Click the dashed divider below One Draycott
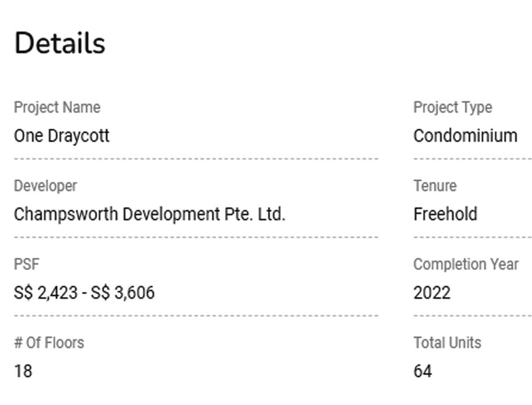 click(196, 159)
